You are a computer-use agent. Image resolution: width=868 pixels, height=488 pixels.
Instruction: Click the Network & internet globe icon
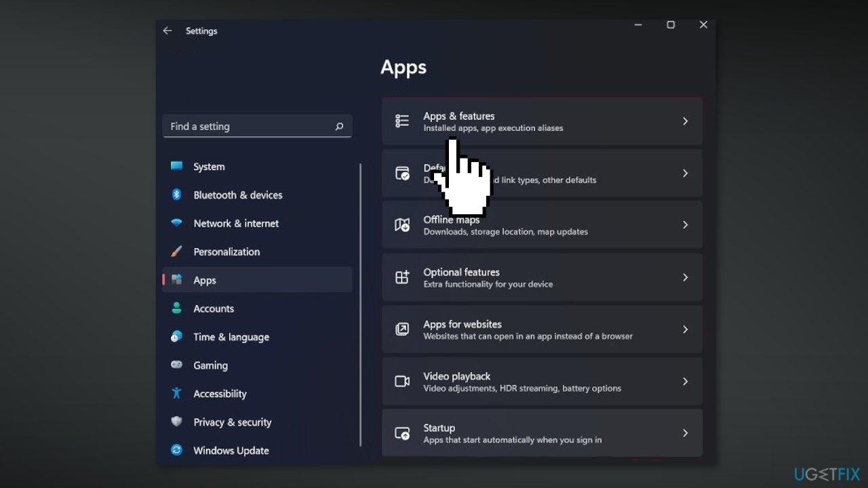176,223
